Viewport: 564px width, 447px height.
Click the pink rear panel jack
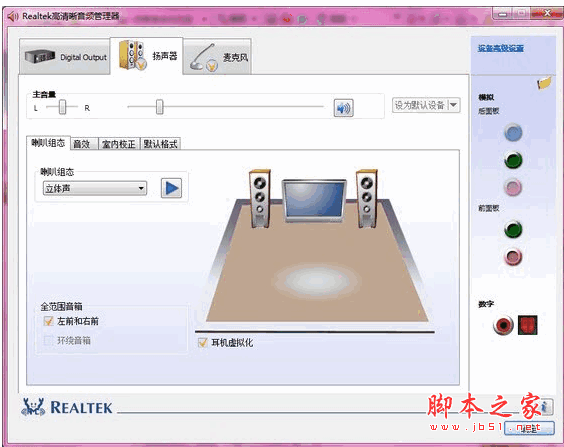(513, 187)
